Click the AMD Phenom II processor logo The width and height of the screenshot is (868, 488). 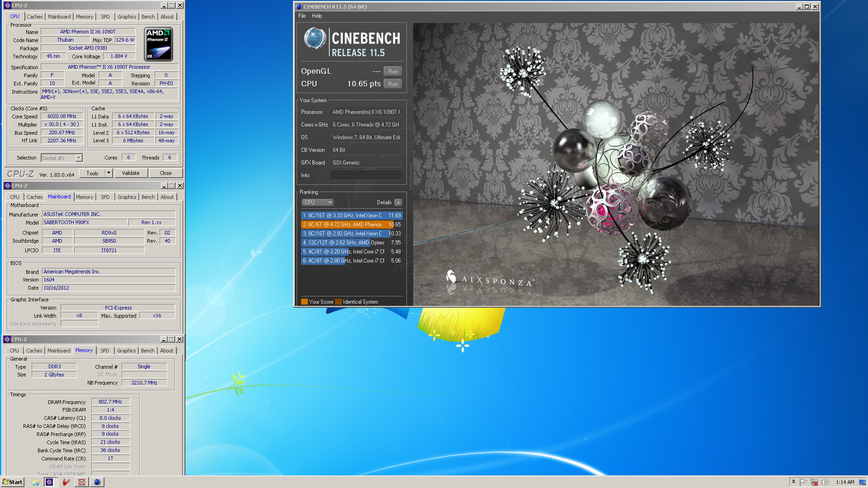tap(158, 44)
